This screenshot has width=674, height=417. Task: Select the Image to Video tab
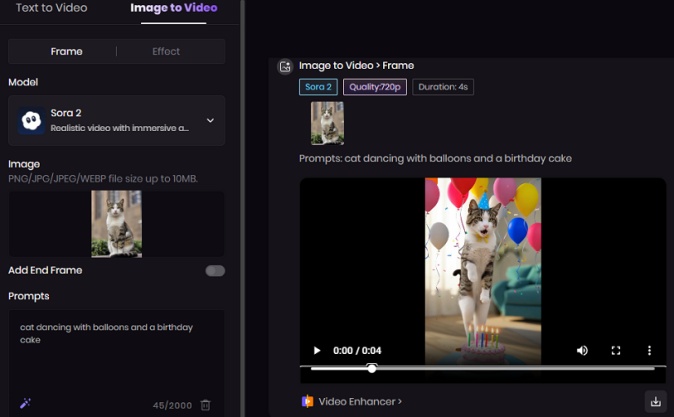tap(174, 8)
